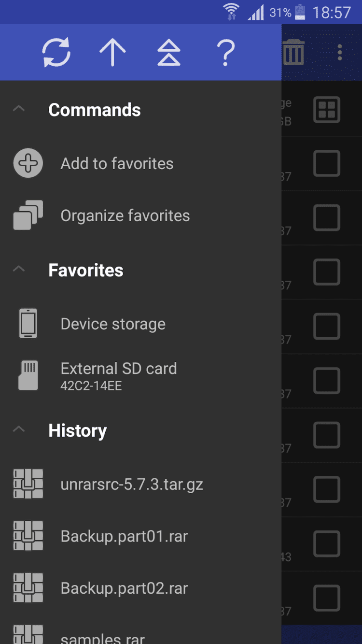Collapse the History section

tap(19, 430)
